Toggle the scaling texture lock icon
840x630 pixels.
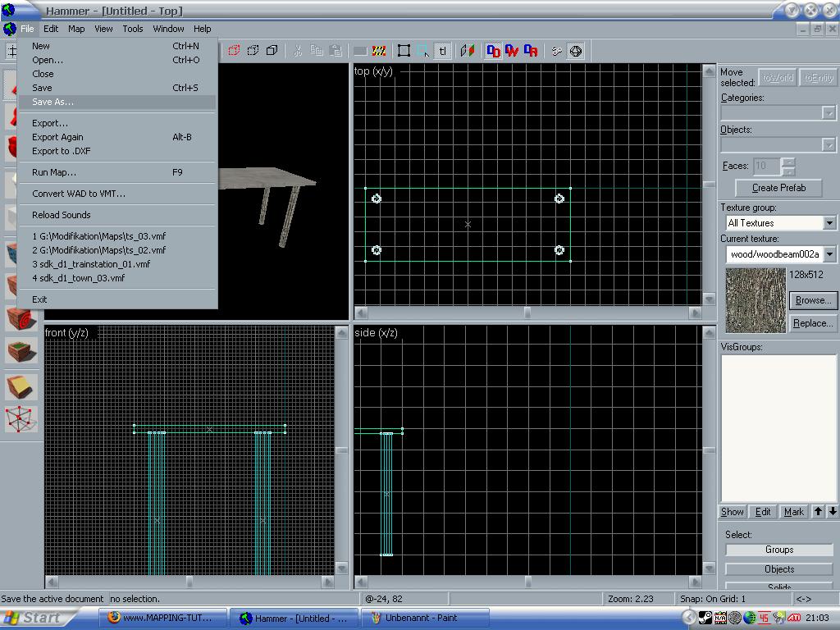(x=467, y=51)
